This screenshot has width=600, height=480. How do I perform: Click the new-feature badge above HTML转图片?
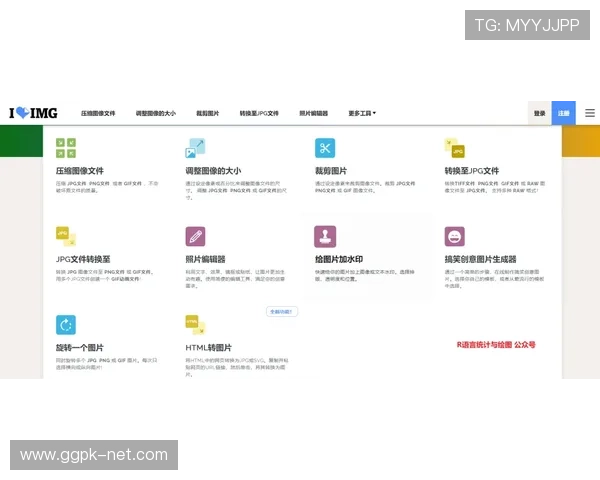[x=282, y=312]
